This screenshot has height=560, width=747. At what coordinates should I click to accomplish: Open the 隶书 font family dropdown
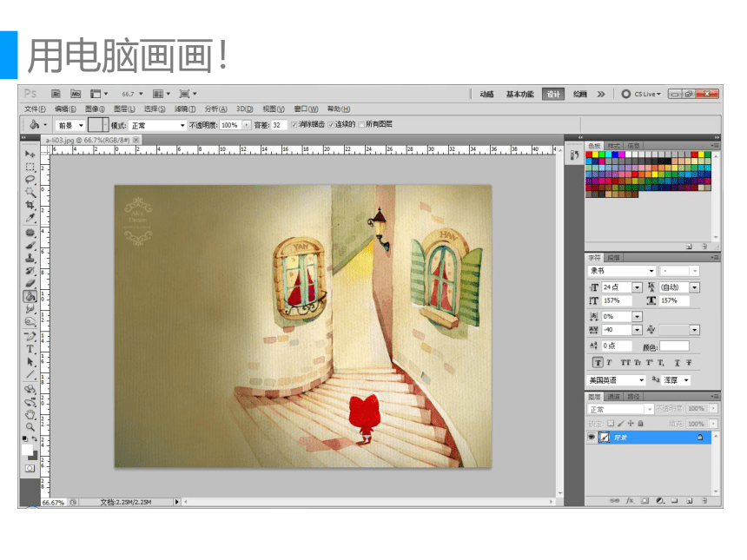click(622, 271)
